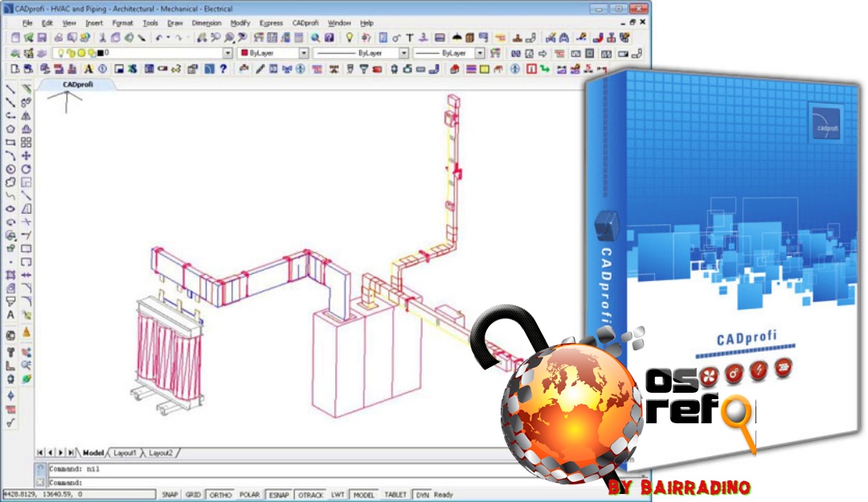Switch to the Layout2 tab
The width and height of the screenshot is (868, 502).
(161, 453)
